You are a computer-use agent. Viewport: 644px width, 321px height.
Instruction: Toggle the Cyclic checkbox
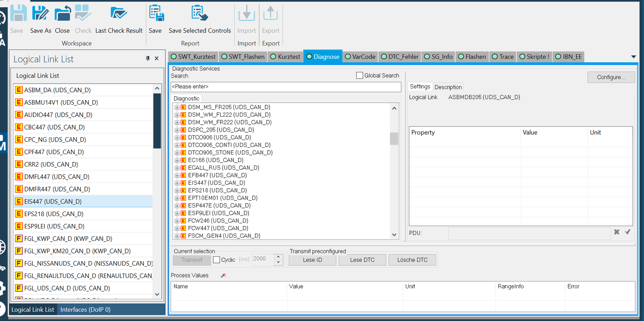pyautogui.click(x=217, y=260)
